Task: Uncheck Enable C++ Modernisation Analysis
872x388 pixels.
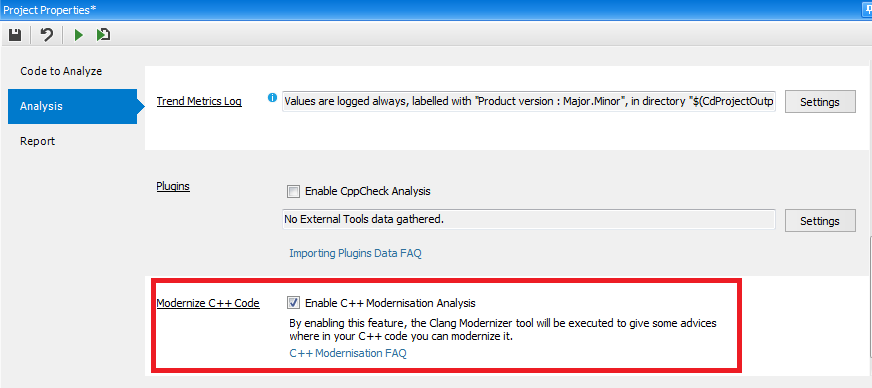Action: (x=293, y=303)
